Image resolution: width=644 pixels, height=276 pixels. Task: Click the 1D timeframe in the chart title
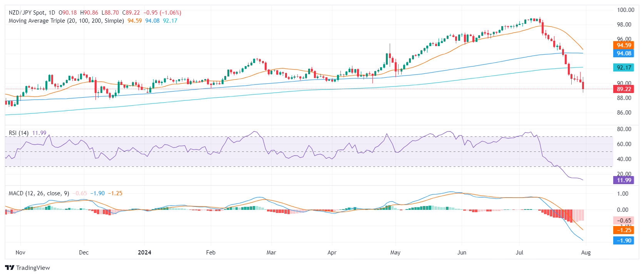pyautogui.click(x=52, y=13)
